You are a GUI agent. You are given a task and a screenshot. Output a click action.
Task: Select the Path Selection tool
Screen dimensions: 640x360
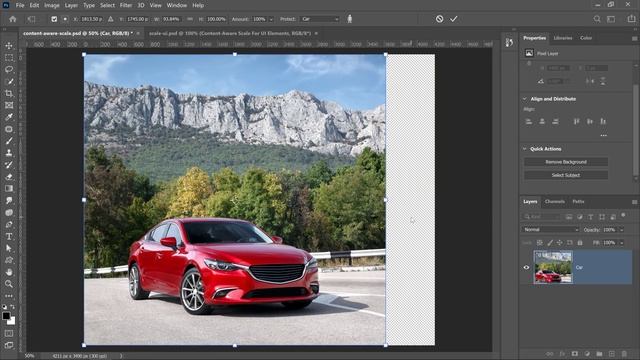pos(9,248)
